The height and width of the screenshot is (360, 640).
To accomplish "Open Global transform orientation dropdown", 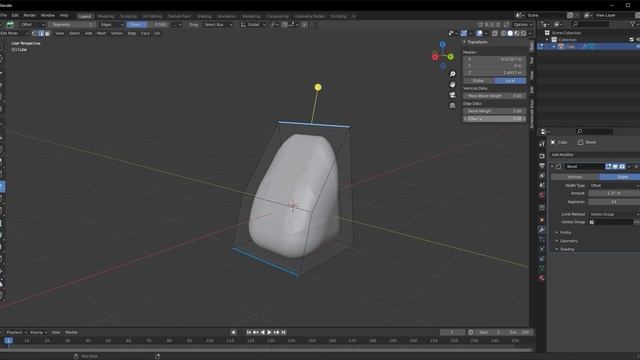I will tap(253, 25).
